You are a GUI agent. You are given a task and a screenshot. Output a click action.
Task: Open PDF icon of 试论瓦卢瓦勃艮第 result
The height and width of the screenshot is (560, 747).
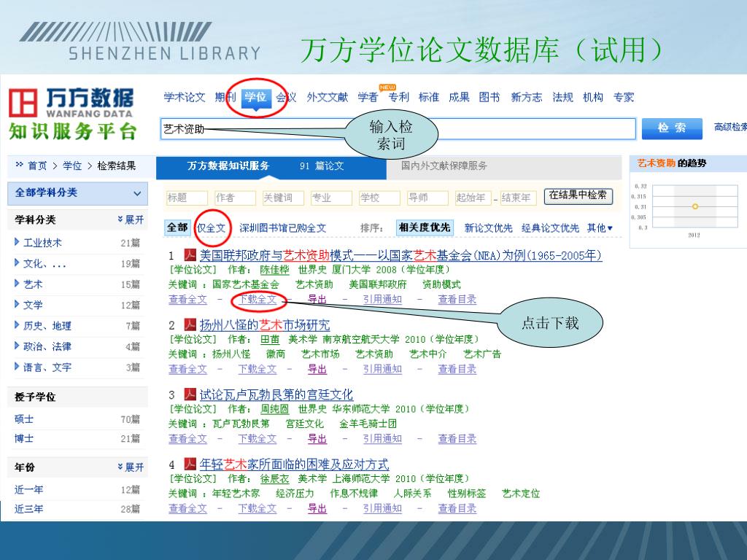[x=190, y=394]
